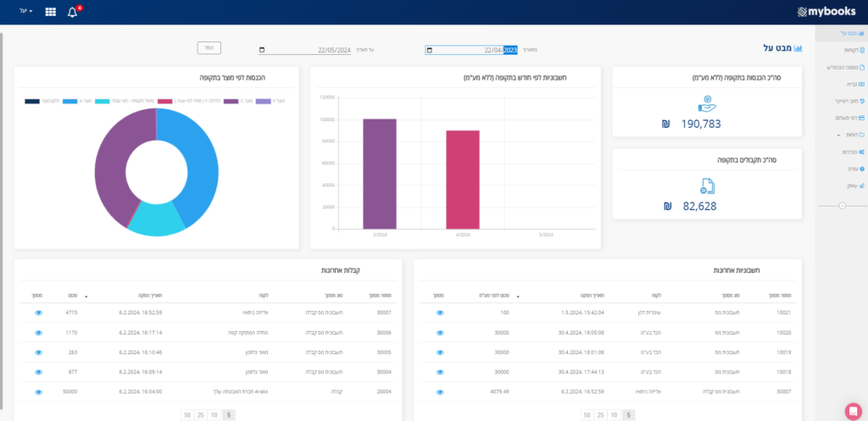View receipt 30006 via its eye icon
Screen dimensions: 868x421
click(38, 333)
